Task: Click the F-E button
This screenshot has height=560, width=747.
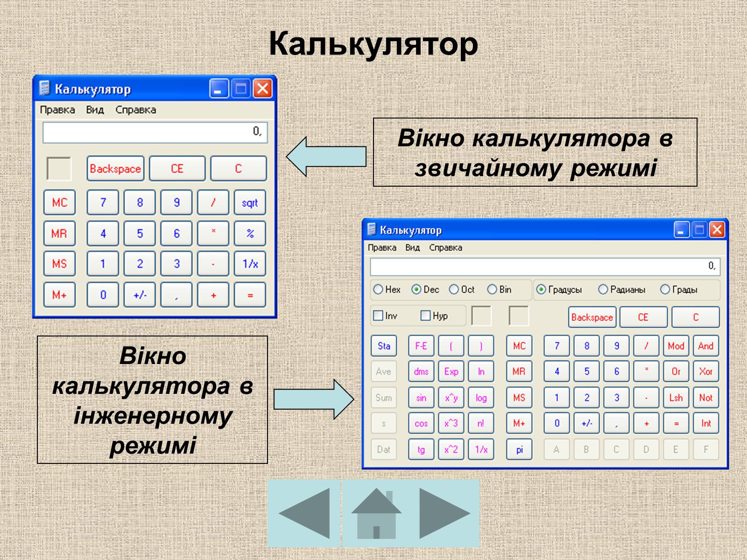Action: [421, 346]
